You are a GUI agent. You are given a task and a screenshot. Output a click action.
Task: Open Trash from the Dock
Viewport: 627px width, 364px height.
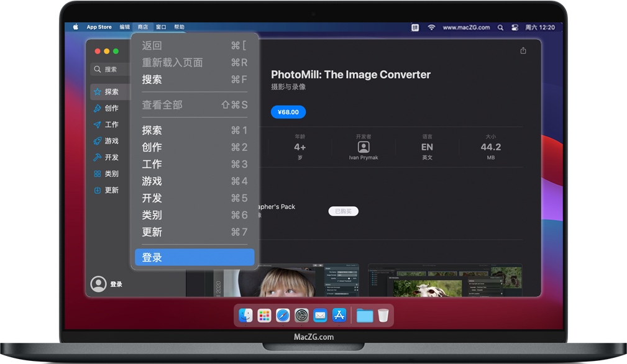click(383, 316)
